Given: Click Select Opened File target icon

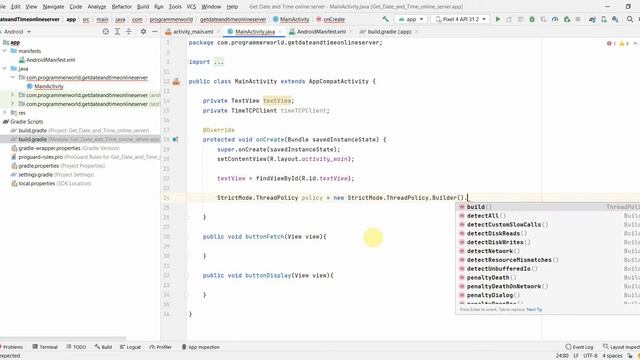Looking at the screenshot, I should pos(106,31).
